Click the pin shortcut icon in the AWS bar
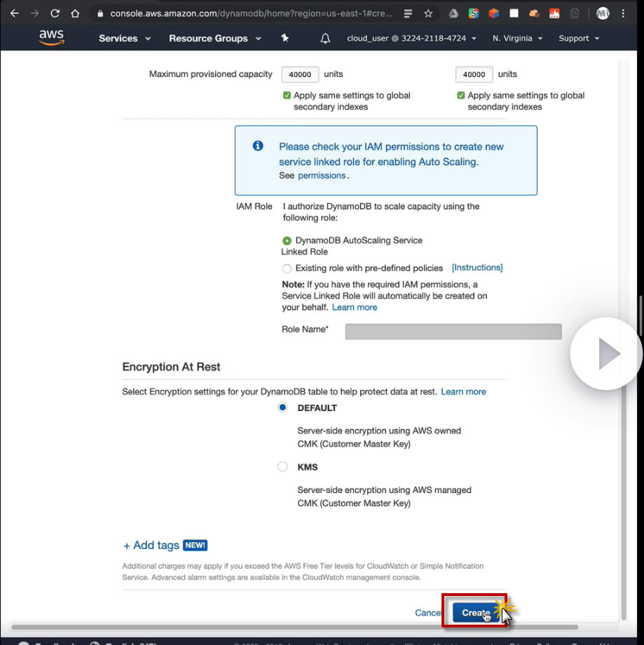Screen dimensions: 644x645 285,39
